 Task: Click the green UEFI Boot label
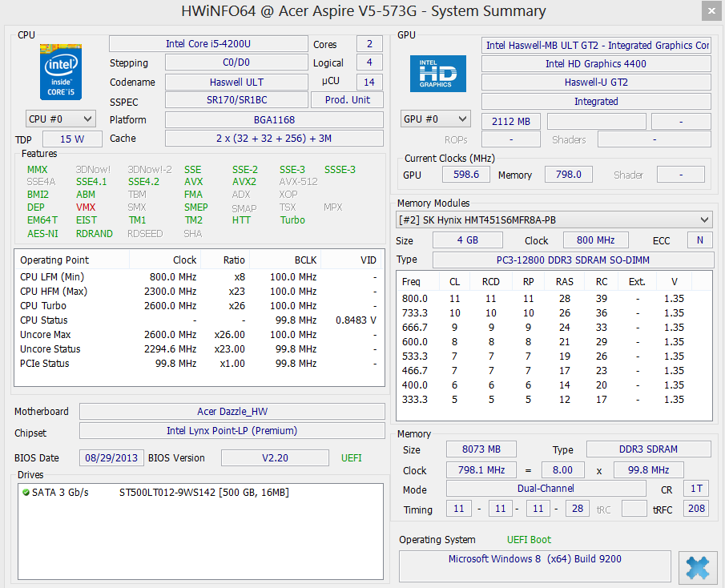pyautogui.click(x=529, y=540)
